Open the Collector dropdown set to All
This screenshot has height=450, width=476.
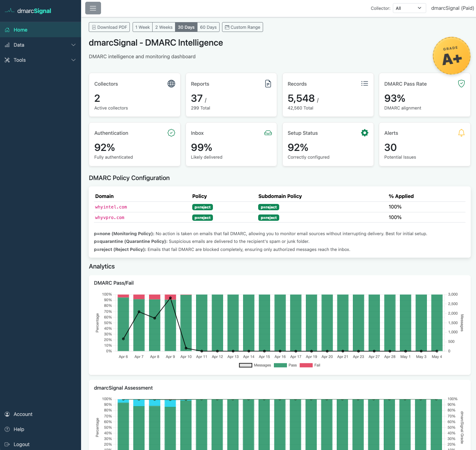click(409, 8)
